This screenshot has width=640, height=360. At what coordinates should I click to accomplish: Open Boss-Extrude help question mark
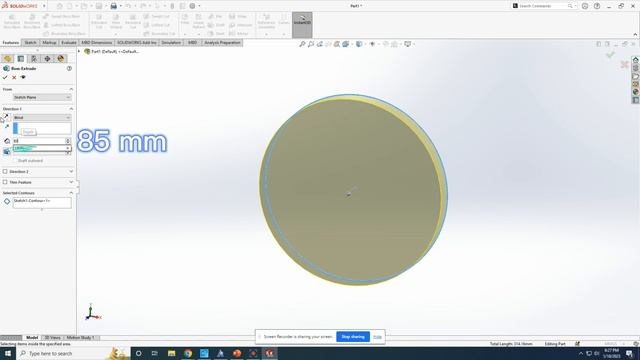(69, 69)
